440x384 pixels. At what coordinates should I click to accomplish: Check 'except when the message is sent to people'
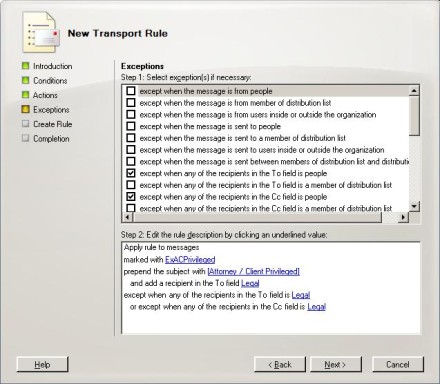pyautogui.click(x=131, y=126)
